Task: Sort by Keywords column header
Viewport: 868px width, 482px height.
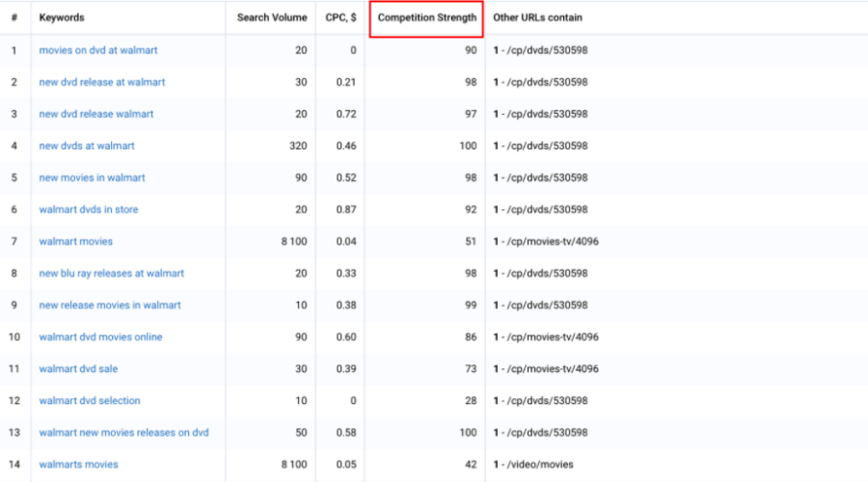Action: point(62,17)
